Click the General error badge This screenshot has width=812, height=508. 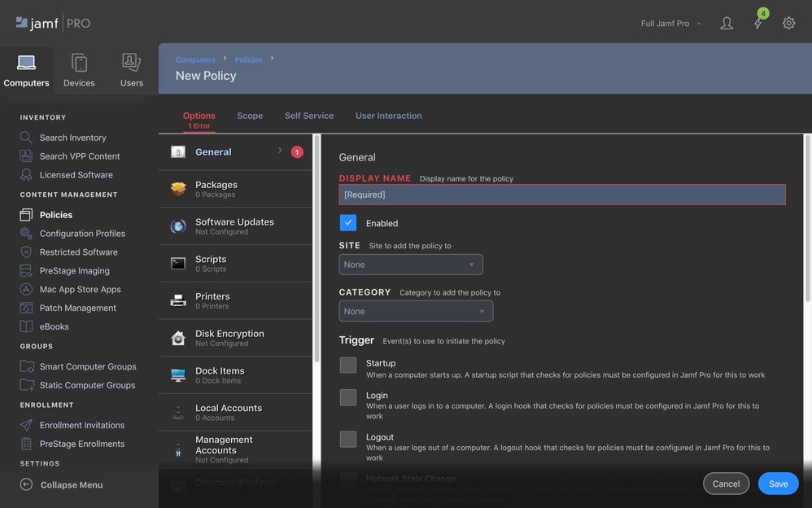[x=297, y=152]
